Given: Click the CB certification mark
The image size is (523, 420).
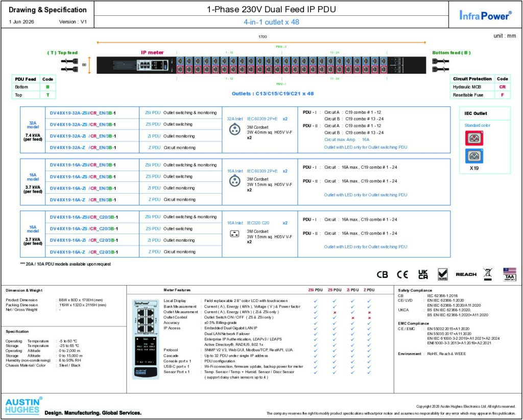Looking at the screenshot, I should (x=382, y=274).
